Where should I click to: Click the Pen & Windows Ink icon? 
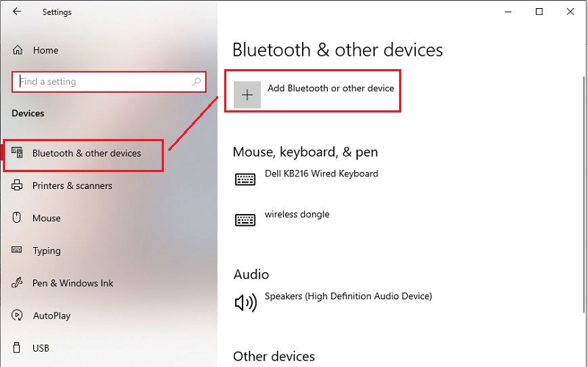tap(17, 283)
